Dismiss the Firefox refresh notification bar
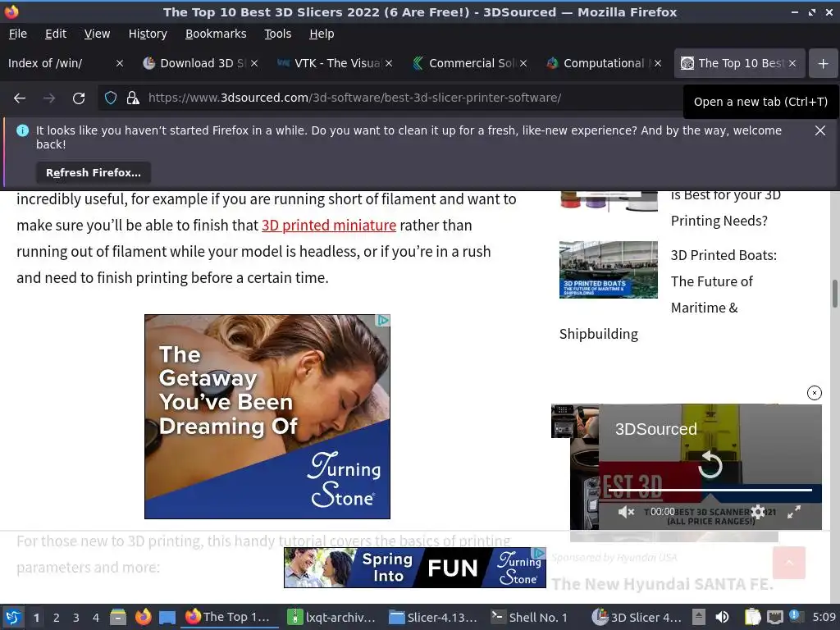 tap(819, 130)
